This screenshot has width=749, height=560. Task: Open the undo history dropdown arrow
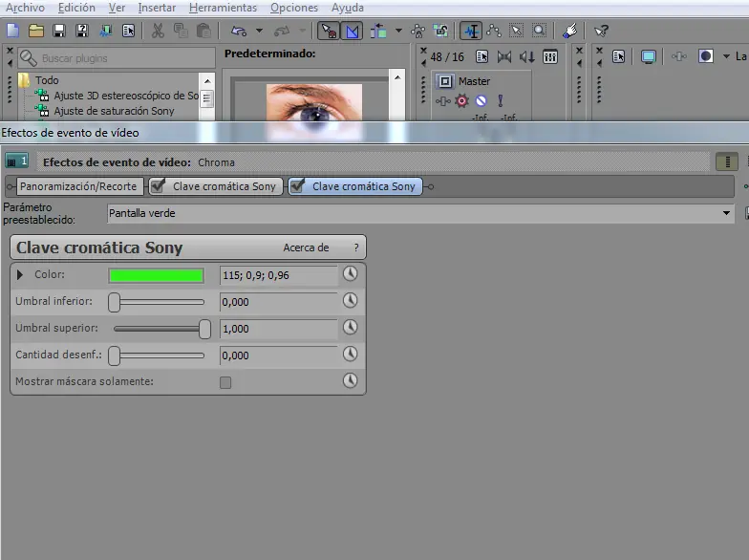click(x=259, y=31)
